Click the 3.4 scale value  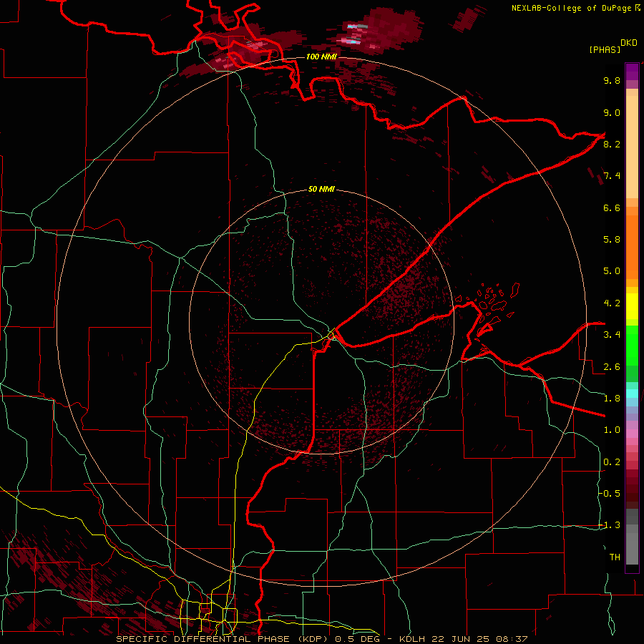coord(612,335)
